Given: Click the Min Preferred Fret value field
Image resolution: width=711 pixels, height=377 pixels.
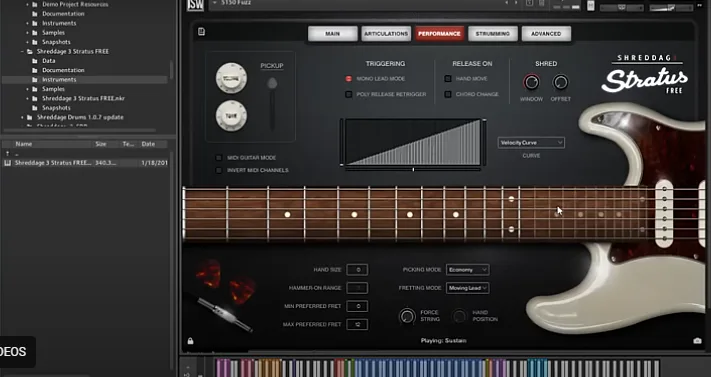Looking at the screenshot, I should tap(357, 306).
